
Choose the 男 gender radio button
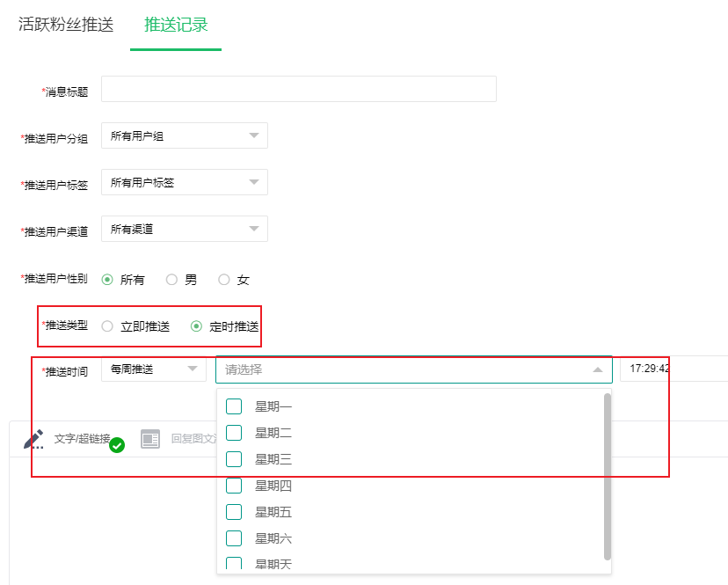tap(171, 280)
